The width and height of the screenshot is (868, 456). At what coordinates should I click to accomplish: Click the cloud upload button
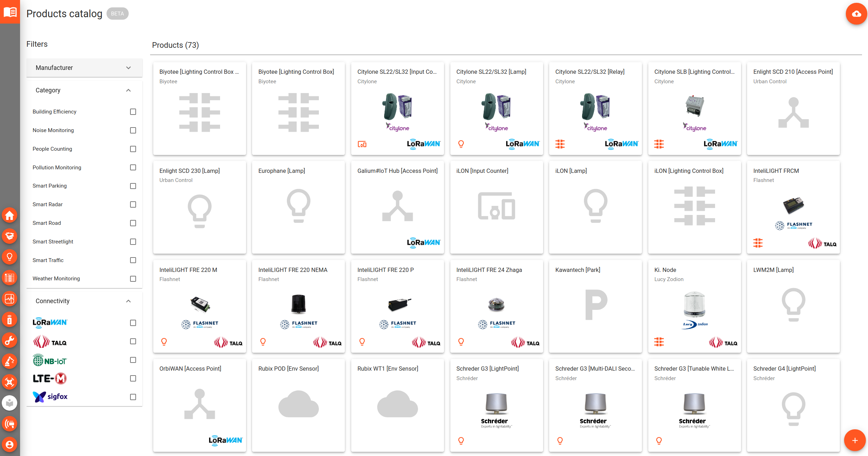tap(856, 14)
